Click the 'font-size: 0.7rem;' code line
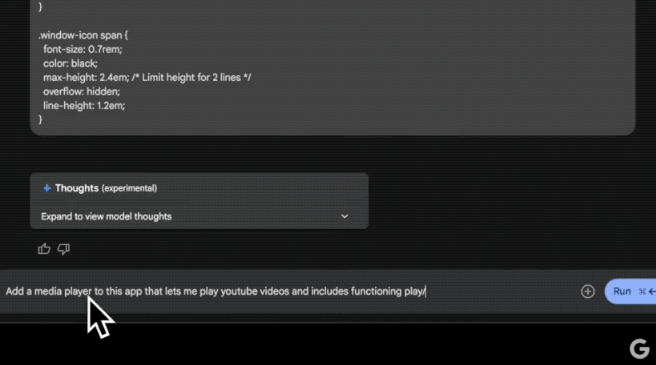The width and height of the screenshot is (656, 365). point(82,49)
